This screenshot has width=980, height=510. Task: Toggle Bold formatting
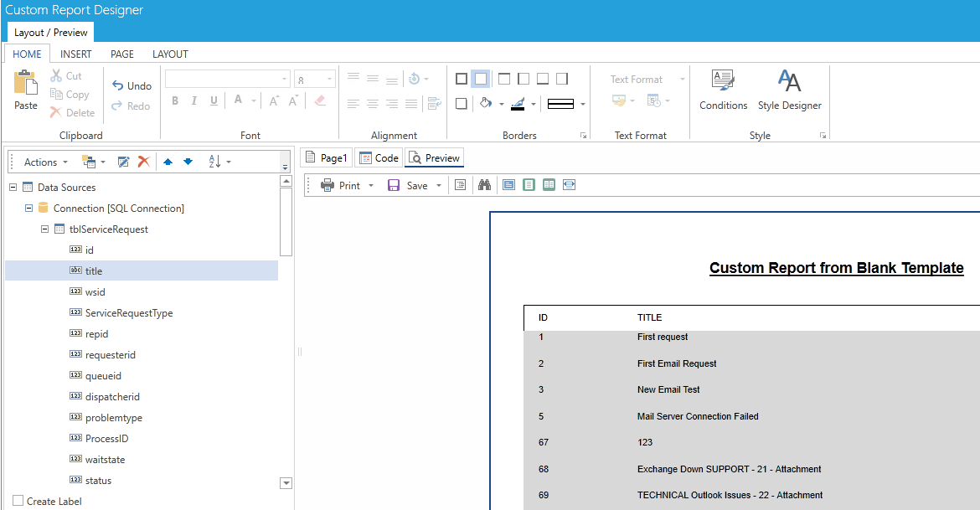tap(175, 100)
